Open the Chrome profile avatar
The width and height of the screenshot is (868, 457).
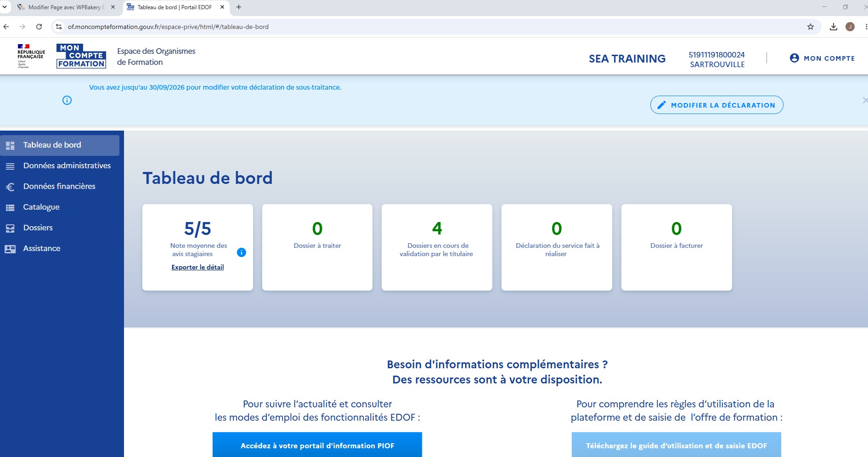850,27
